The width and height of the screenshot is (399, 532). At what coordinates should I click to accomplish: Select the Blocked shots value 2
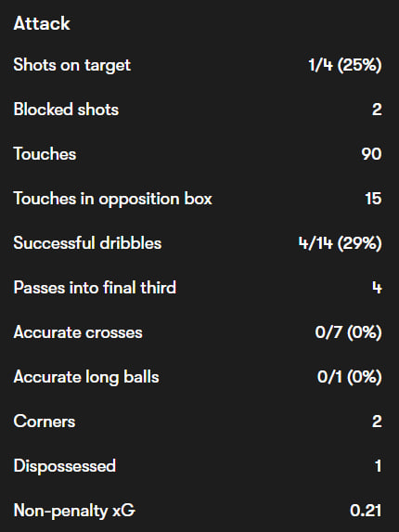click(x=377, y=110)
